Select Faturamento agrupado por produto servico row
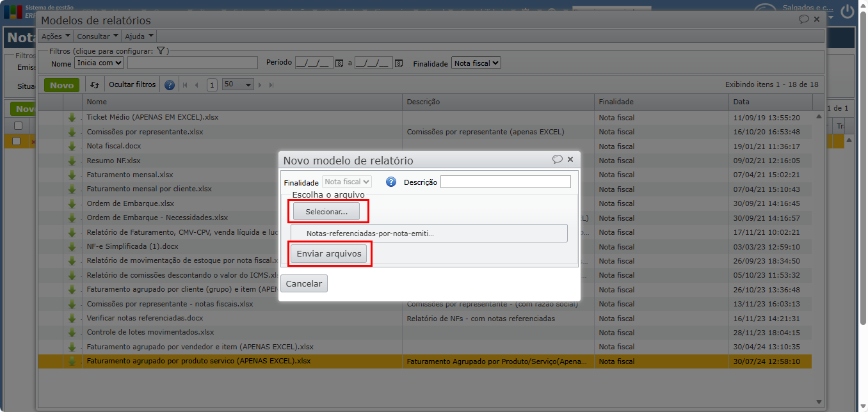 click(424, 361)
